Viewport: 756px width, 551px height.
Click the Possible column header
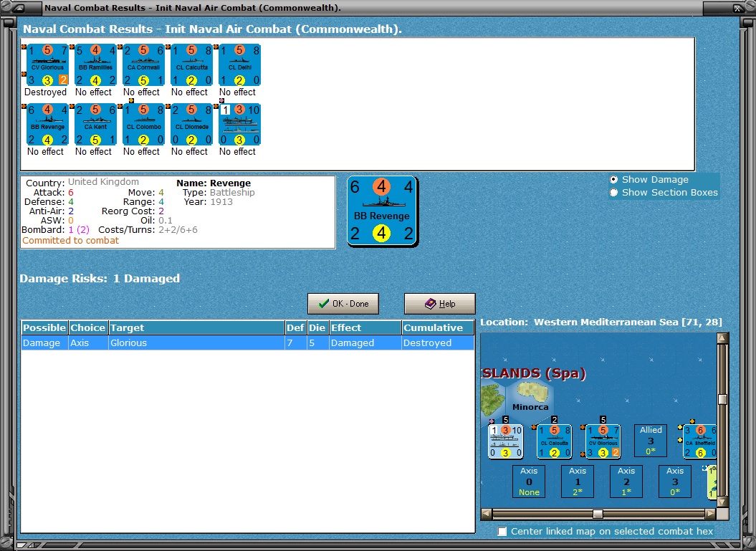44,327
